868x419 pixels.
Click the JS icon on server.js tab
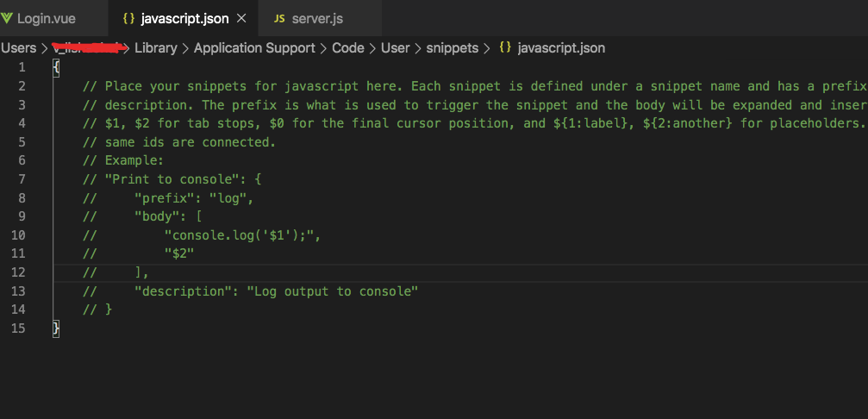(279, 18)
